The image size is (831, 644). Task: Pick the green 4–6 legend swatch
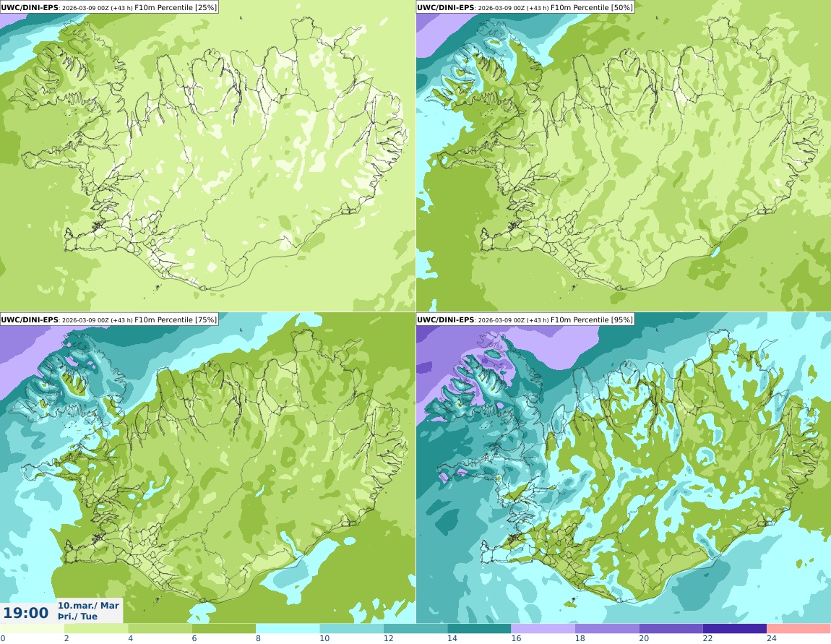160,629
